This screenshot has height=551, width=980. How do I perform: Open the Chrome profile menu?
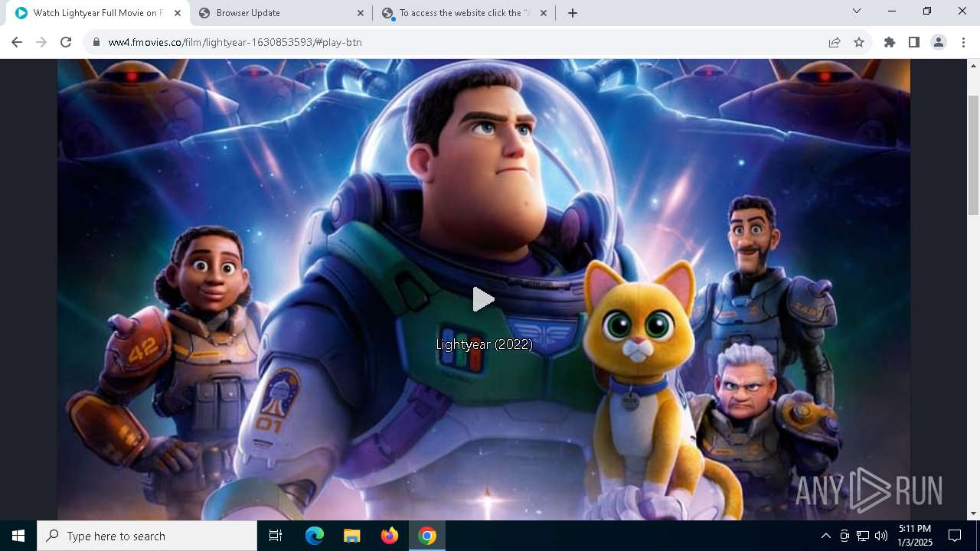coord(939,42)
